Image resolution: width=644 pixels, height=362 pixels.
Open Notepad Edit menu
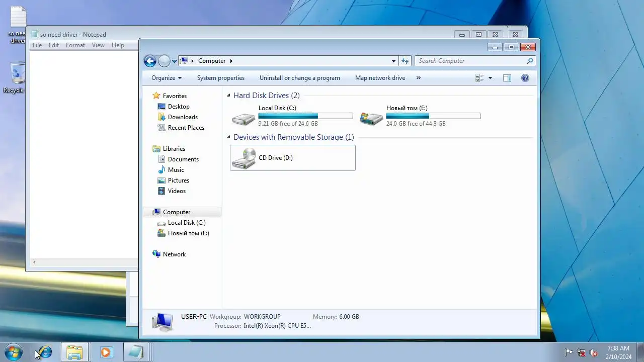point(54,45)
